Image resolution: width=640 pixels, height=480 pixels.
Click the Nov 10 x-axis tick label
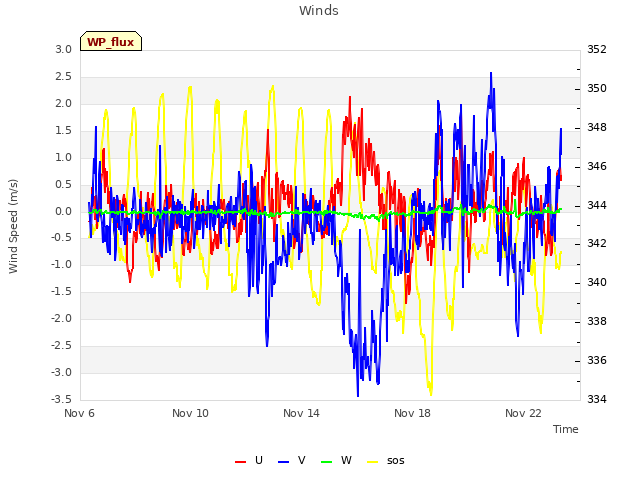pos(190,413)
